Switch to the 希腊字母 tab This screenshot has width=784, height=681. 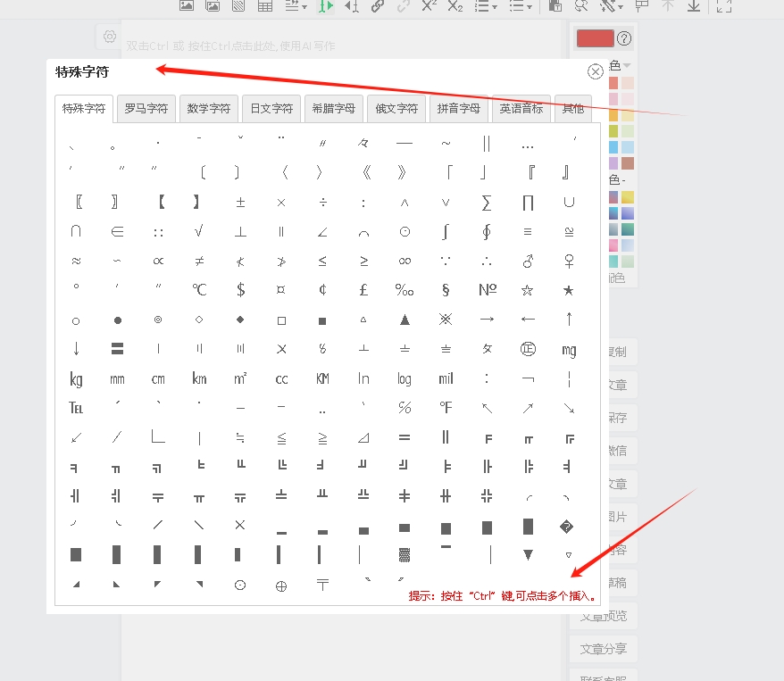click(334, 109)
